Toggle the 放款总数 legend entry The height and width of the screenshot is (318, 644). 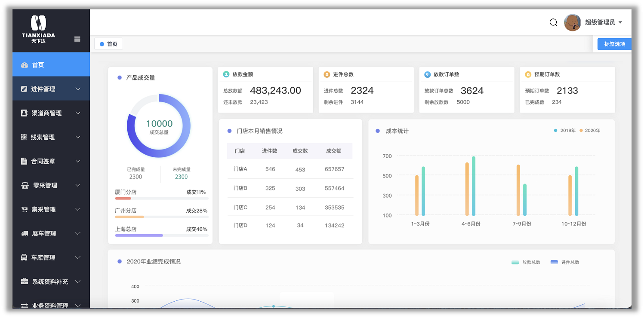pyautogui.click(x=526, y=262)
